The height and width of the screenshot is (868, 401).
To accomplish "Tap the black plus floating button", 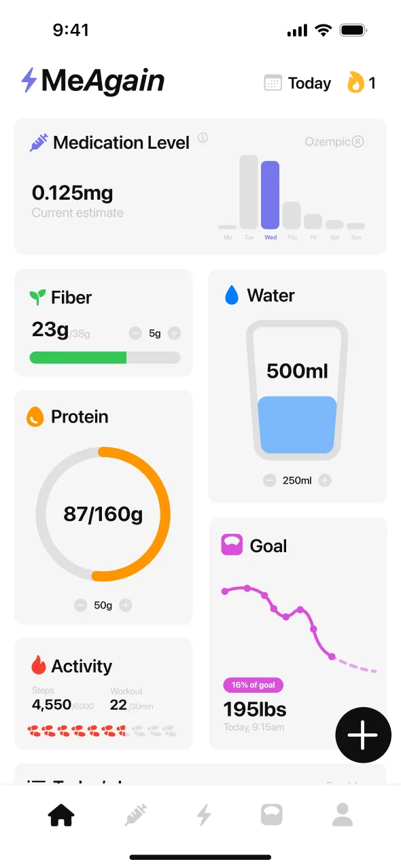I will pyautogui.click(x=363, y=735).
